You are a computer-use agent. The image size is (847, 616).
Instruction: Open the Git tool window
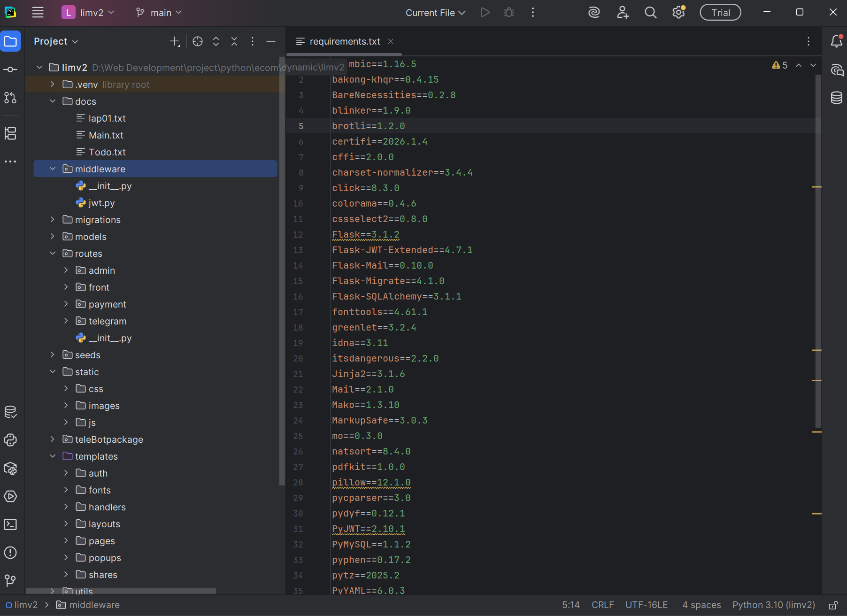tap(10, 581)
